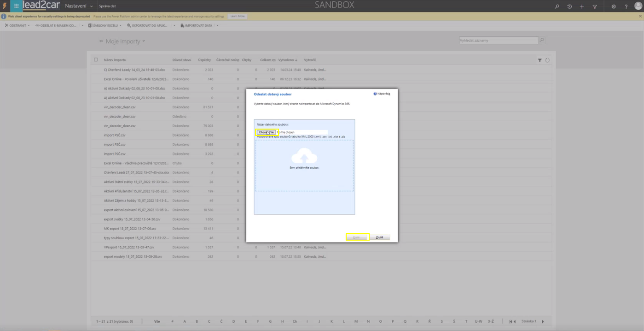Click the grid filter funnel icon
The height and width of the screenshot is (331, 644).
pos(540,60)
